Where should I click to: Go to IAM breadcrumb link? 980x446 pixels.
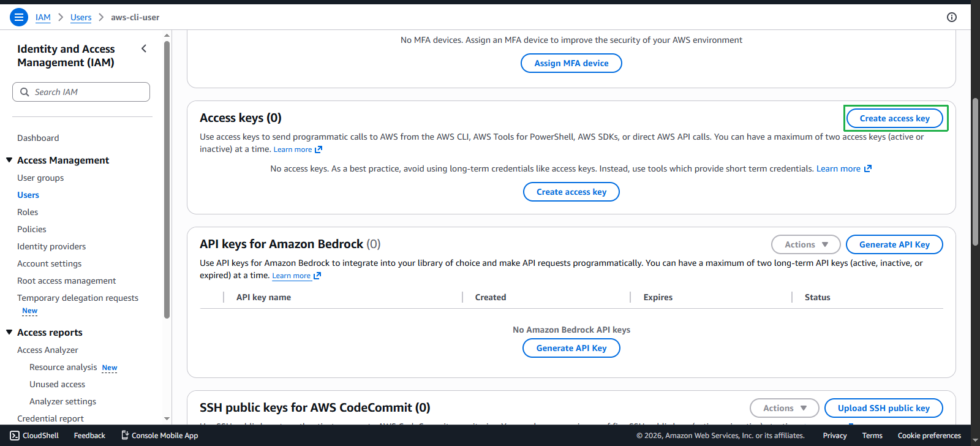coord(43,17)
